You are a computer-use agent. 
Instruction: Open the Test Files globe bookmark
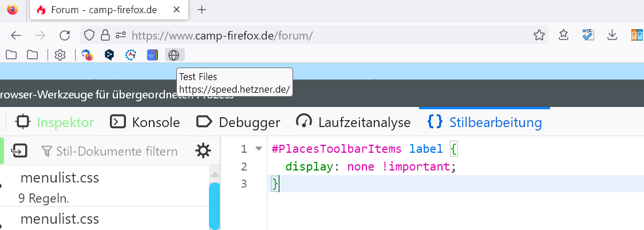coord(175,54)
